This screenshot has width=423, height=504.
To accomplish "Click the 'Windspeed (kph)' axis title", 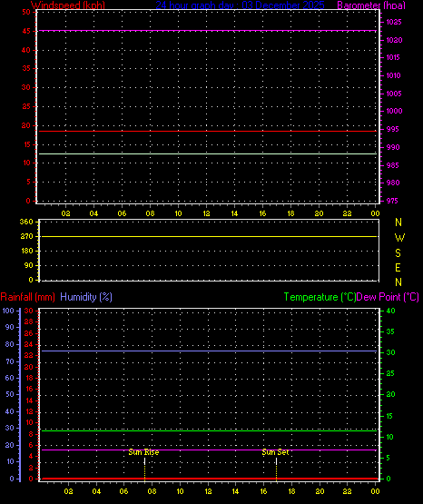I will (68, 5).
